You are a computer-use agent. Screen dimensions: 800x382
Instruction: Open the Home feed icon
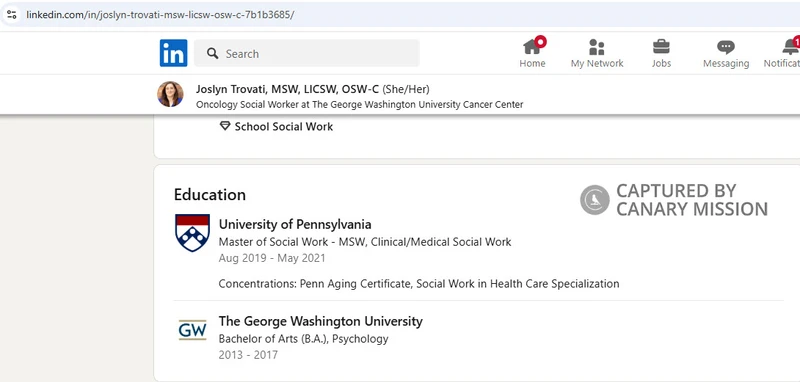[x=532, y=47]
